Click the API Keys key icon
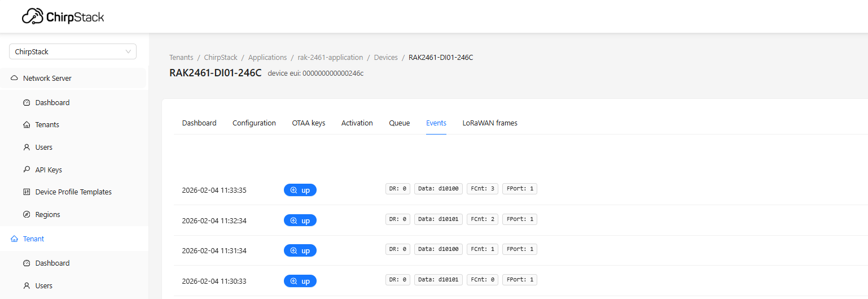This screenshot has height=299, width=868. (x=27, y=170)
